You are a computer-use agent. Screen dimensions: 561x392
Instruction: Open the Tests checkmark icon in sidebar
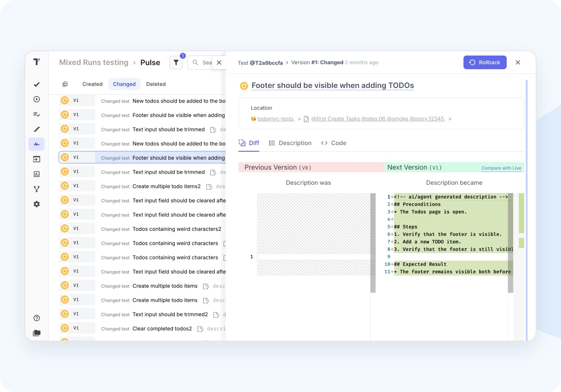(37, 85)
